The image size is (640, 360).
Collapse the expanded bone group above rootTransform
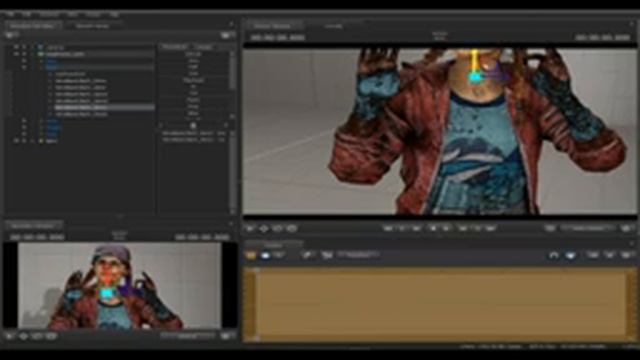[41, 67]
